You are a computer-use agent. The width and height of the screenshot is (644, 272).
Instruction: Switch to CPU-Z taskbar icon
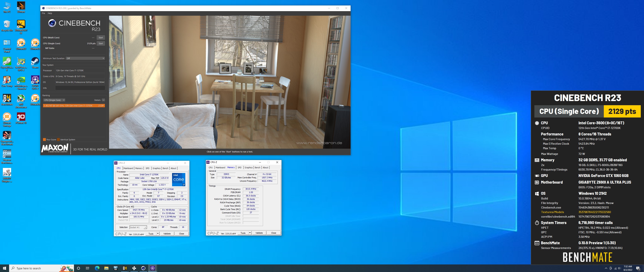(152, 268)
